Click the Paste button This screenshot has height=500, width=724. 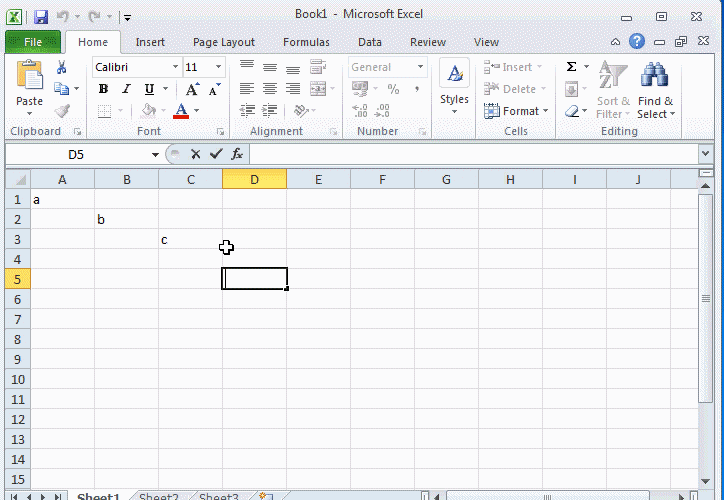pyautogui.click(x=30, y=87)
